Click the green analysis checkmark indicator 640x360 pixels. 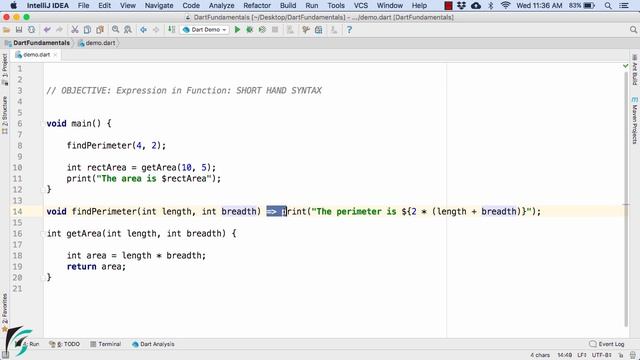626,65
